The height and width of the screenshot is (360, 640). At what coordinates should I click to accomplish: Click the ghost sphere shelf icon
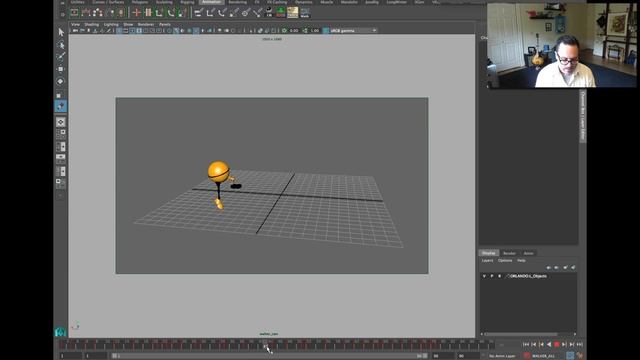(269, 13)
